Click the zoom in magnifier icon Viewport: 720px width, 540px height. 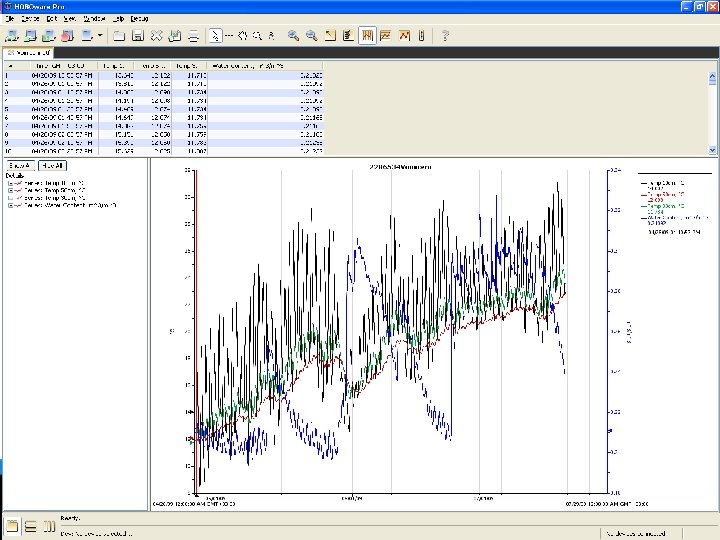click(294, 36)
